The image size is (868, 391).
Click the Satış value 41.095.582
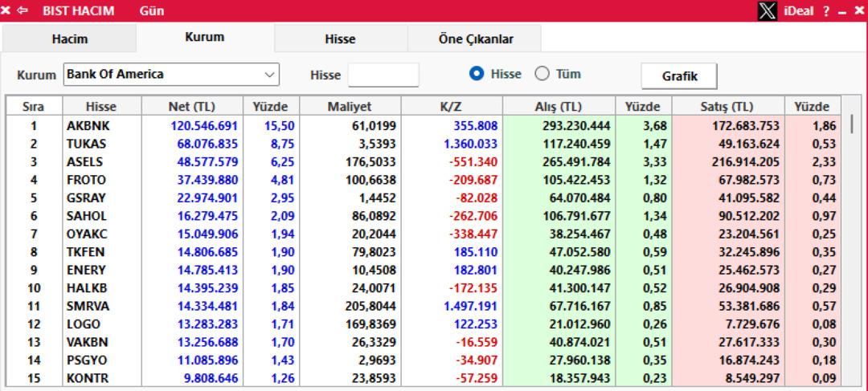[x=750, y=198]
